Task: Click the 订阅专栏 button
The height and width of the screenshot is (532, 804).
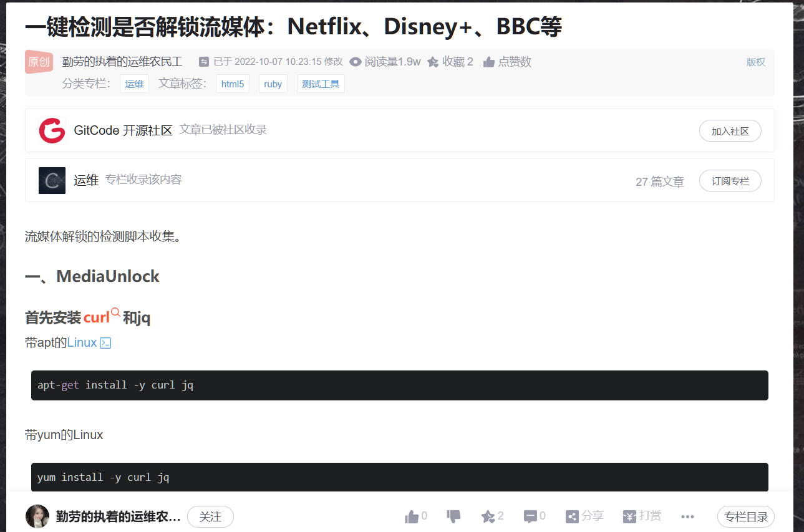Action: [730, 181]
